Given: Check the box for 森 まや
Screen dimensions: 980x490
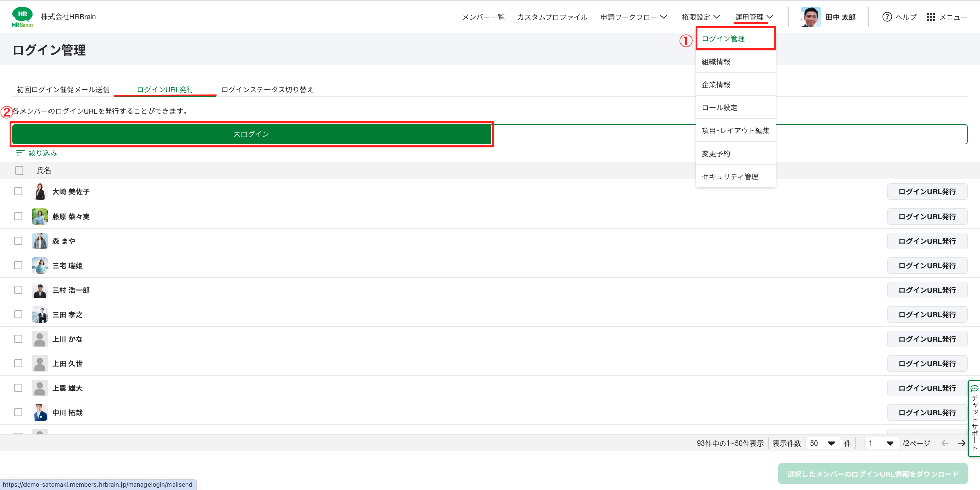Looking at the screenshot, I should (x=18, y=241).
